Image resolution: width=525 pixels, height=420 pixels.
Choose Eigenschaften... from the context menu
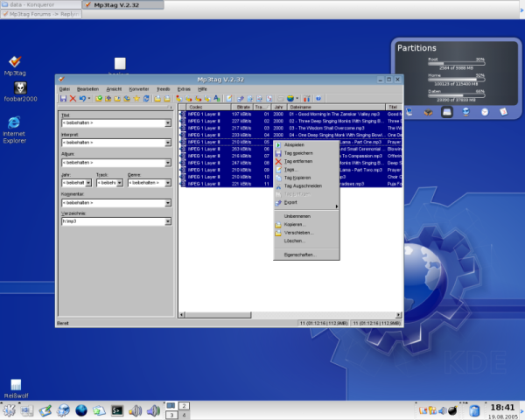tap(306, 255)
